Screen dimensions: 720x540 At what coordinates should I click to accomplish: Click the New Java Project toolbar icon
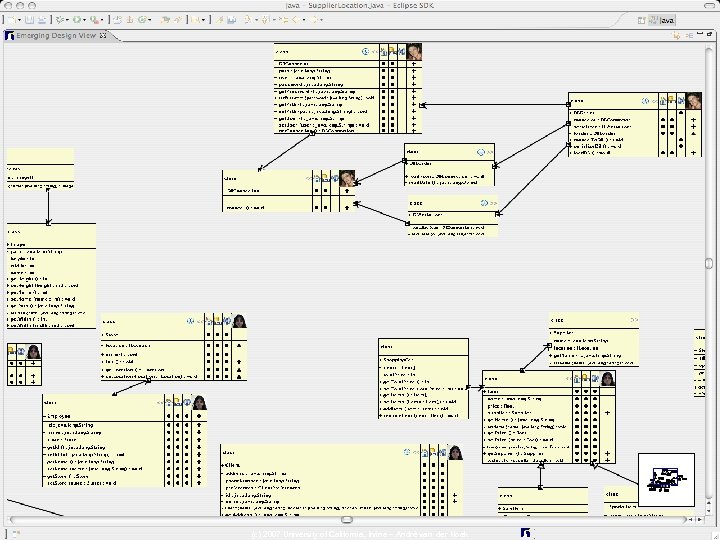click(x=118, y=20)
